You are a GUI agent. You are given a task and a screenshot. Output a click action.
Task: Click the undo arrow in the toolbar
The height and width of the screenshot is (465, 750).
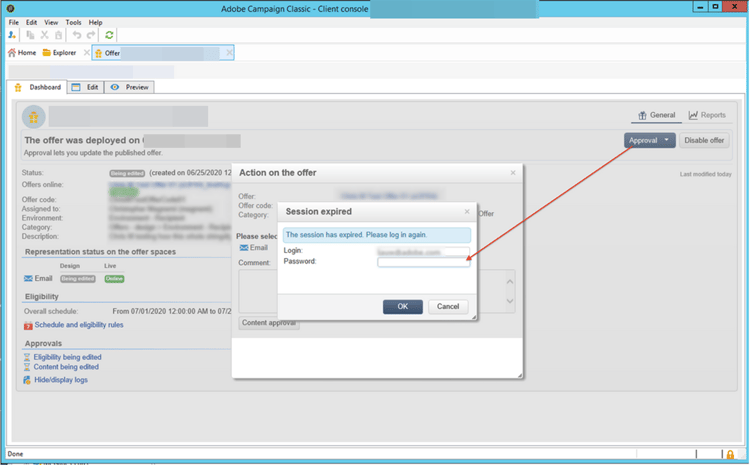[x=77, y=35]
